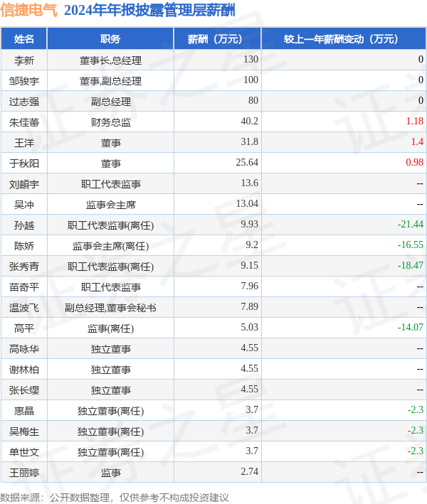This screenshot has width=427, height=504.
Task: Select the name 张长缨
Action: 24,390
